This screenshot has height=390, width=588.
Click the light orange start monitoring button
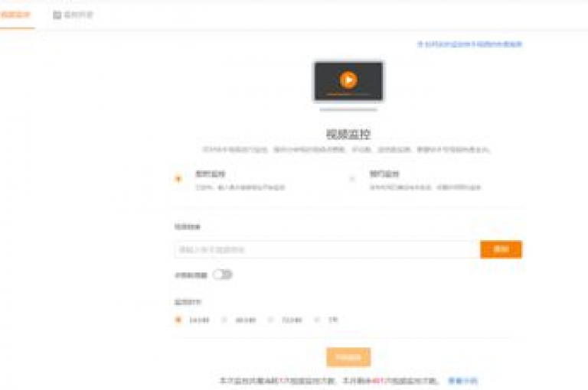coord(348,357)
